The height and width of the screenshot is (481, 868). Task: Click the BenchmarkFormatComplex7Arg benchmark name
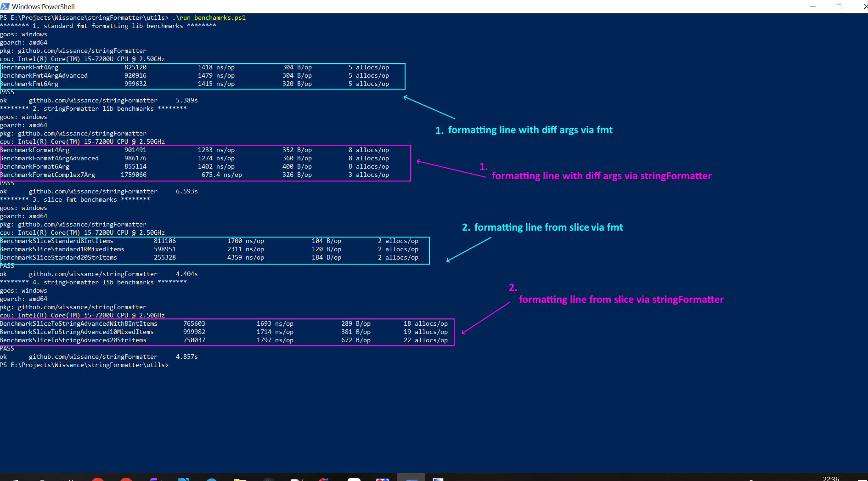point(48,175)
